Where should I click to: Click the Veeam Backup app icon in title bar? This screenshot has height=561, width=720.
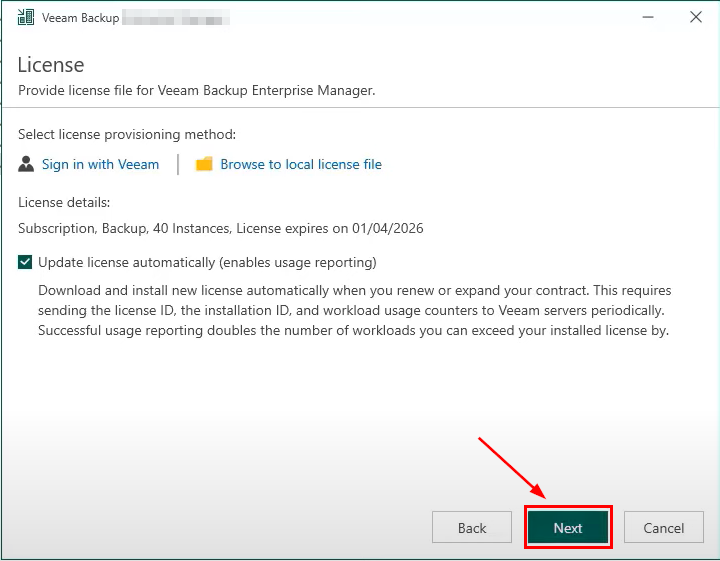pos(26,17)
